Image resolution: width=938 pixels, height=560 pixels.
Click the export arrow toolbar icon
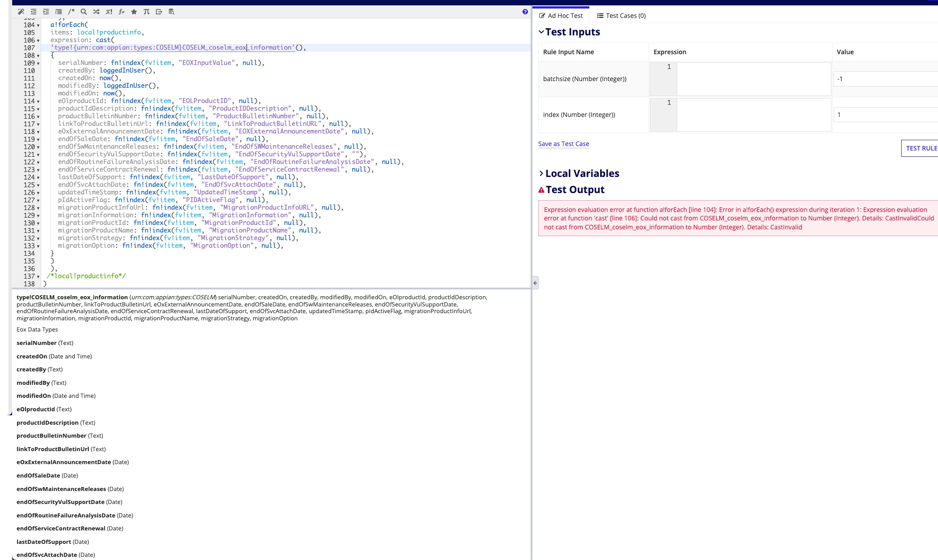pos(159,12)
